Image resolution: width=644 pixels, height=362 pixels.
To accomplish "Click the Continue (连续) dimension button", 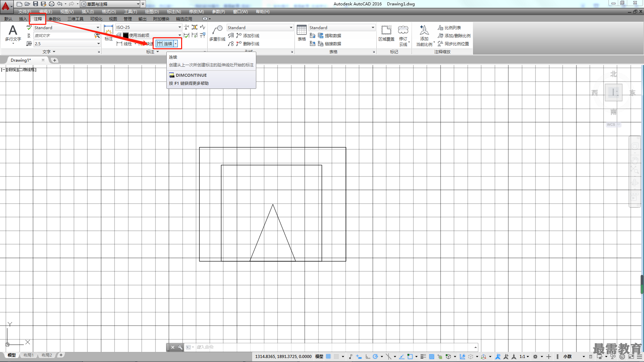I will tap(165, 44).
